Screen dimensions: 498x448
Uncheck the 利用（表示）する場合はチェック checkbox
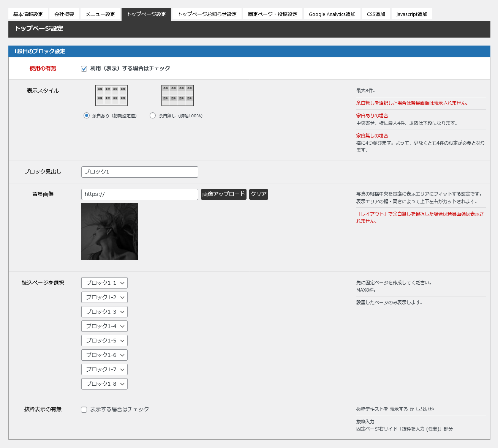(84, 69)
